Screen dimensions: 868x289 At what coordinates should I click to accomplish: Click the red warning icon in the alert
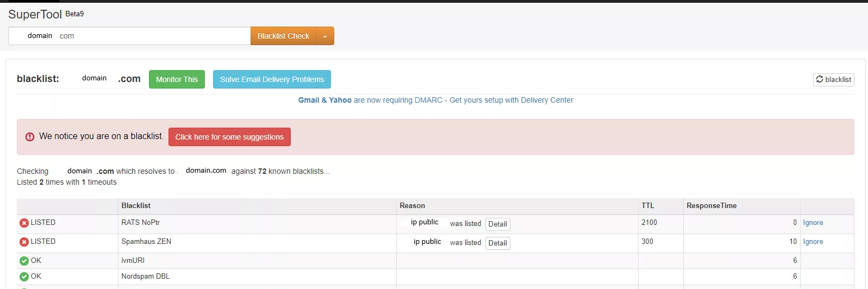coord(30,137)
